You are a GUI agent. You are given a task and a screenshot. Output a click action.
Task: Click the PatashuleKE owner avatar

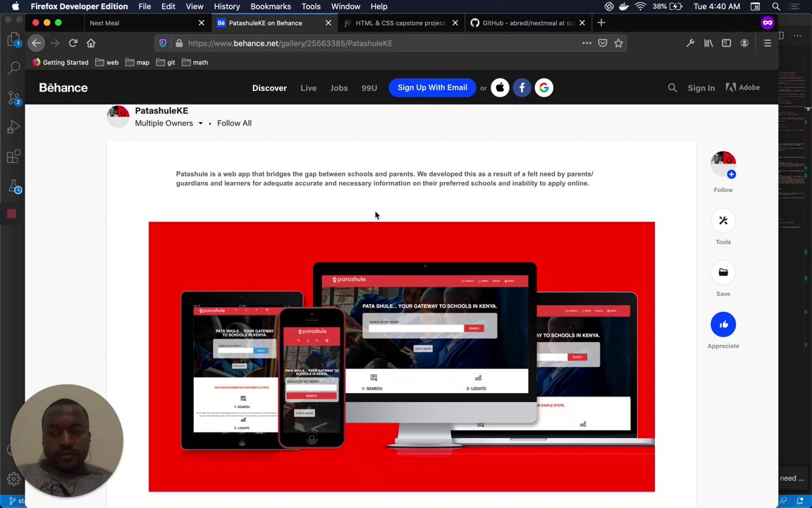pos(118,116)
